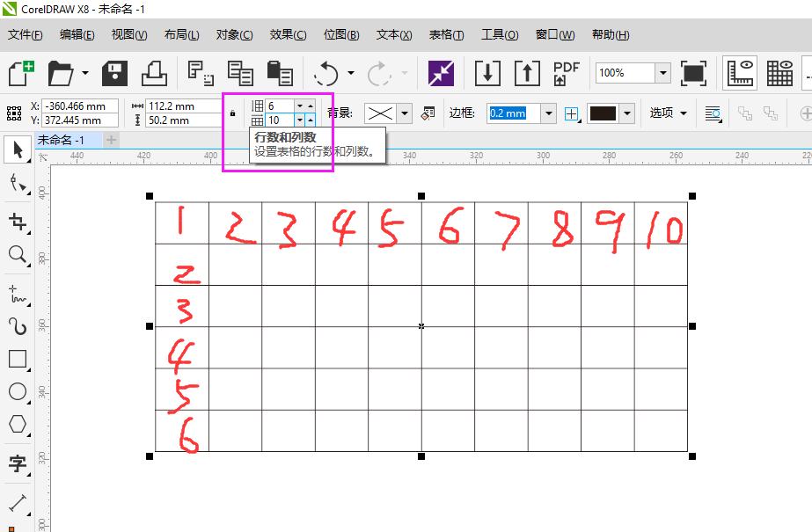812x532 pixels.
Task: Click the columns count field showing 10
Action: pyautogui.click(x=280, y=120)
